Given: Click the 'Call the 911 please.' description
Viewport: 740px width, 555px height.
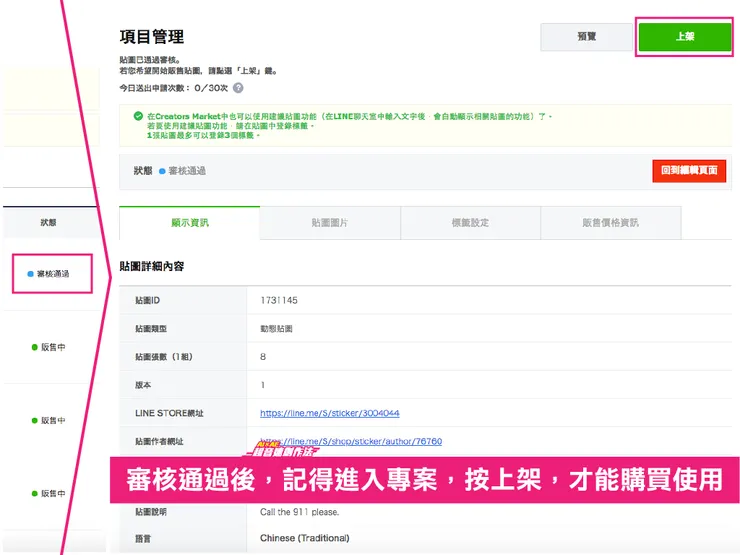Looking at the screenshot, I should 299,512.
